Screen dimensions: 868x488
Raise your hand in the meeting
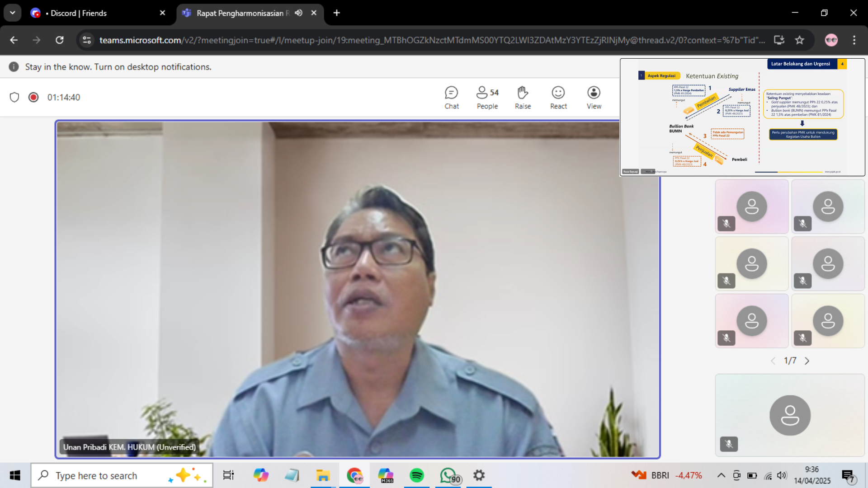click(523, 98)
